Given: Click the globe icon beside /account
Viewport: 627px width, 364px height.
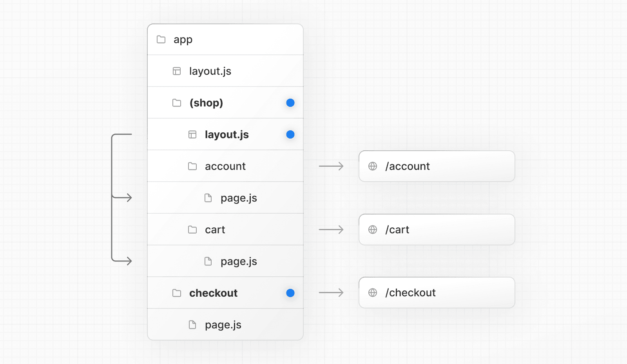Looking at the screenshot, I should (373, 166).
